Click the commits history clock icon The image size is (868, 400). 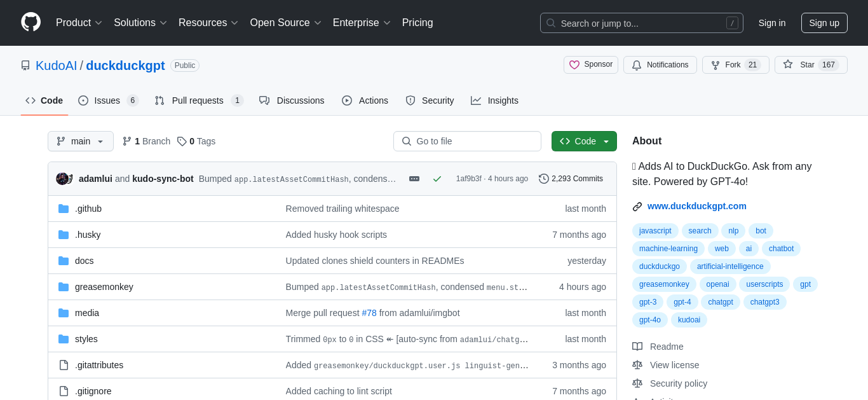544,179
